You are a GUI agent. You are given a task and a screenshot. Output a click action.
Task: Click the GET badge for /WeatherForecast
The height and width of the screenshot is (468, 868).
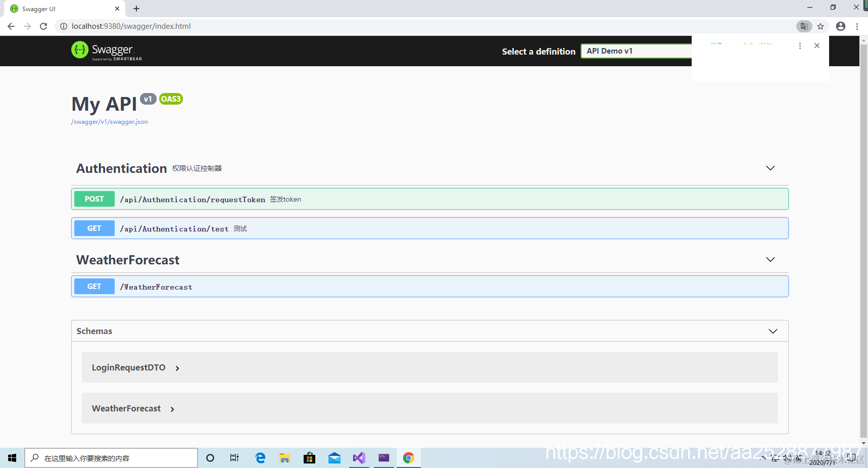pyautogui.click(x=94, y=287)
